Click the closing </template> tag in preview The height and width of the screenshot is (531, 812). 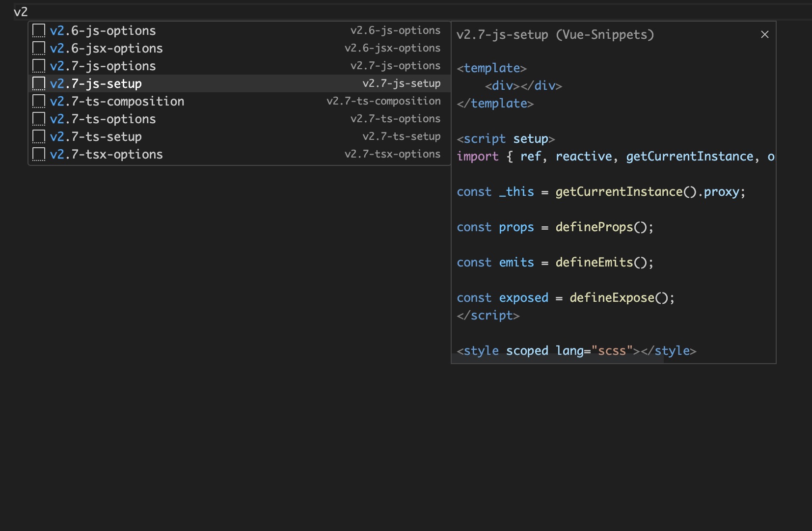click(x=495, y=104)
